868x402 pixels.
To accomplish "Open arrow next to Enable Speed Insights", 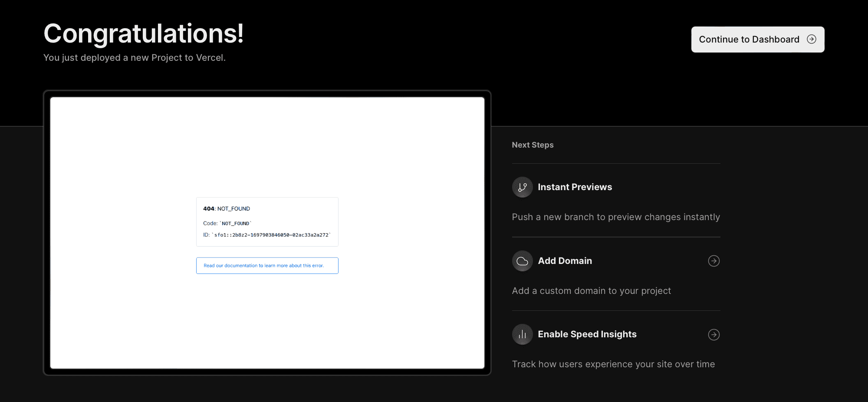I will pos(714,335).
